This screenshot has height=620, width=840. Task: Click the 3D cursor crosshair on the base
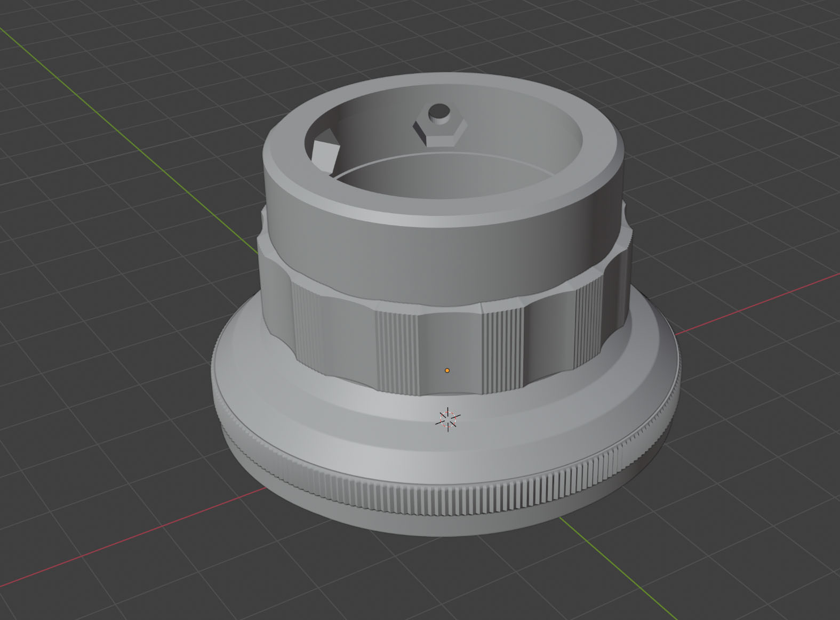(447, 419)
